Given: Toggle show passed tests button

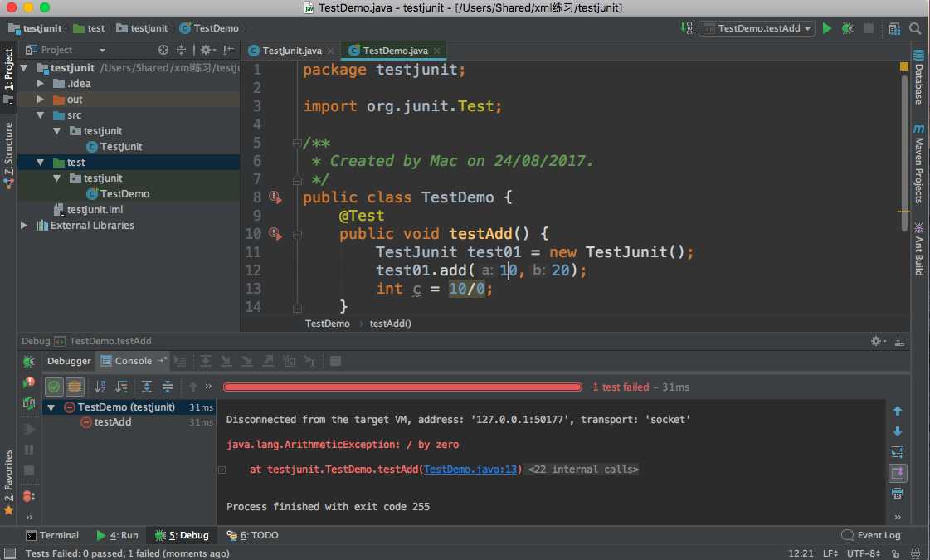Looking at the screenshot, I should click(54, 387).
